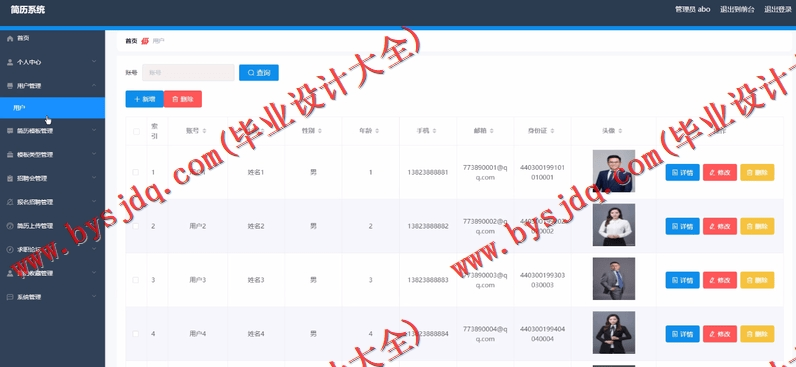The width and height of the screenshot is (796, 367).
Task: Sort table by 年龄 column arrows
Action: (x=377, y=131)
